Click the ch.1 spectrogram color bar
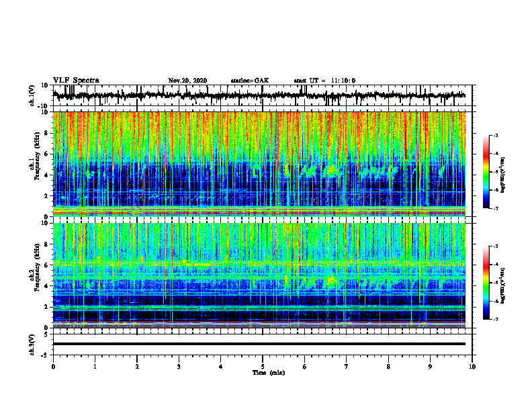The height and width of the screenshot is (411, 532). click(486, 172)
